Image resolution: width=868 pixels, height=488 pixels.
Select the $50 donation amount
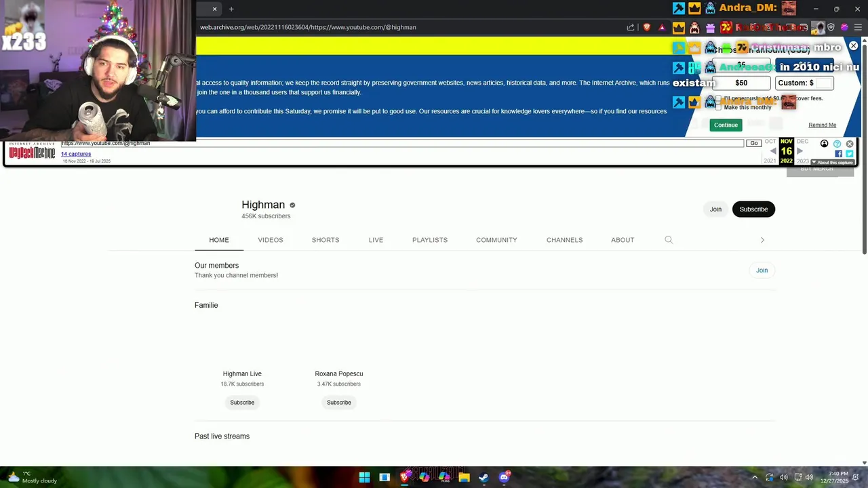[741, 83]
